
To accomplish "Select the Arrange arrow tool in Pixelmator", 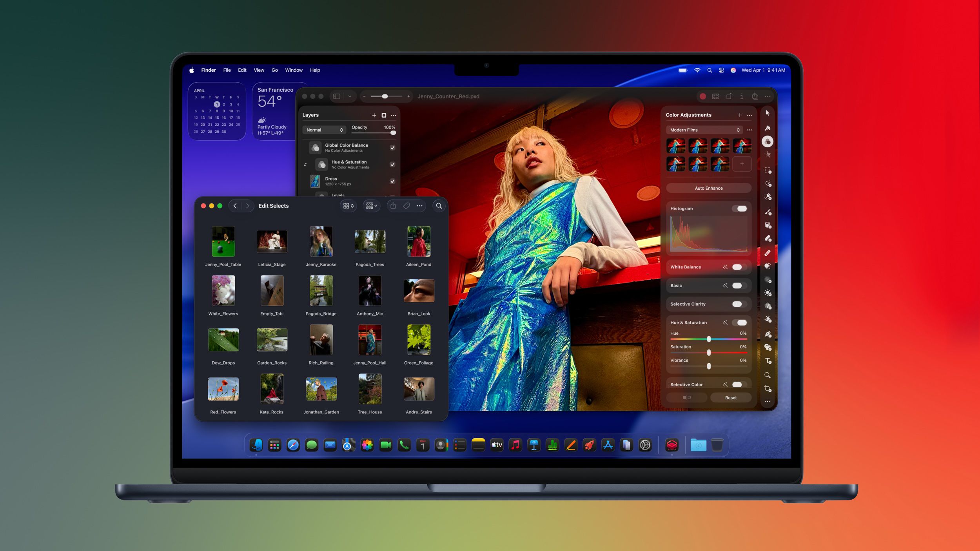I will click(768, 113).
